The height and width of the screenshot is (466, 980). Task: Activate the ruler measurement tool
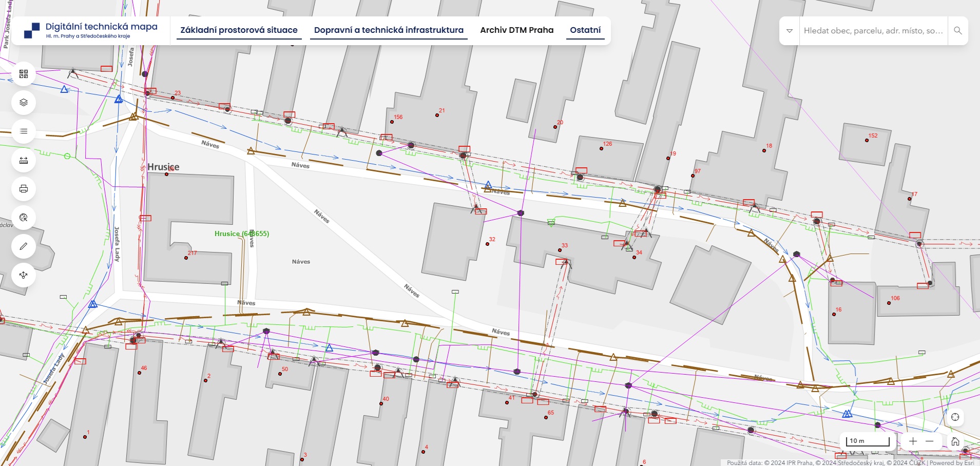(24, 160)
